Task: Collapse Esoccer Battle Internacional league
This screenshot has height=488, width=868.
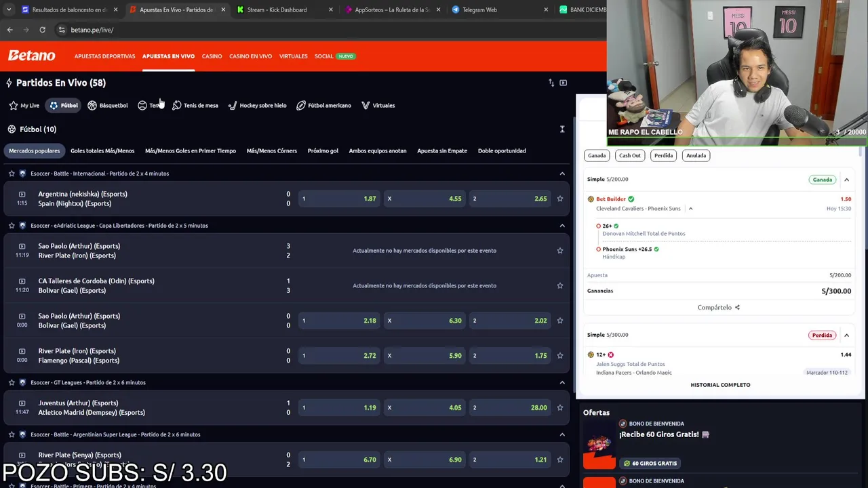Action: 562,174
